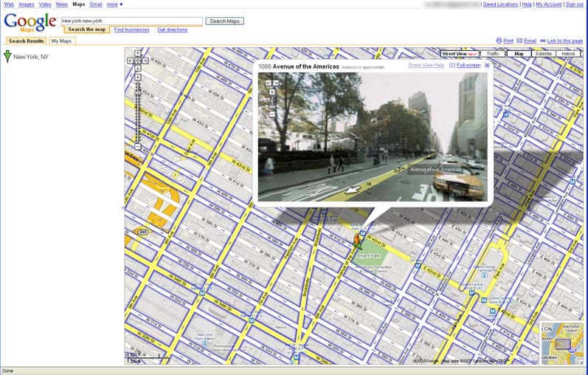Click the Grand Central Terminal rail station icon
Image resolution: width=588 pixels, height=375 pixels.
tap(485, 275)
